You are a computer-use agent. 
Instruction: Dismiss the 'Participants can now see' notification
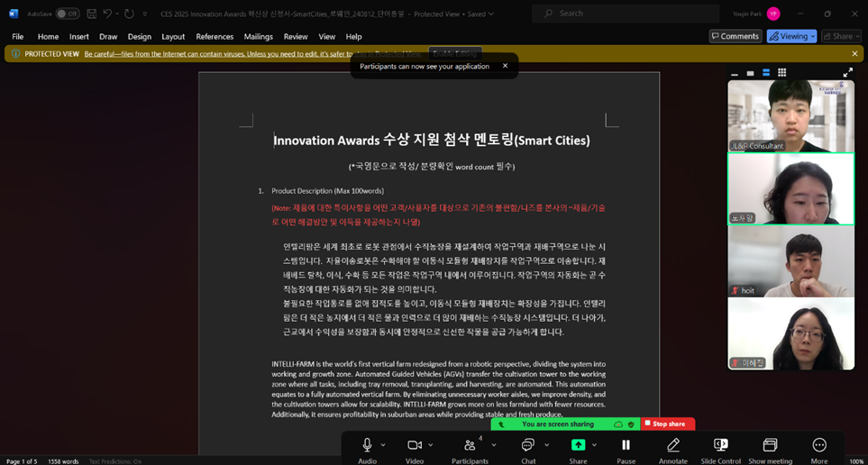(505, 66)
